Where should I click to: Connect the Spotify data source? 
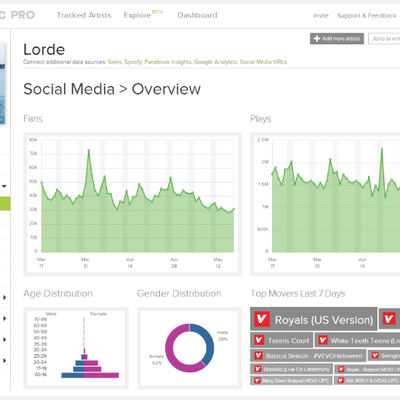133,62
